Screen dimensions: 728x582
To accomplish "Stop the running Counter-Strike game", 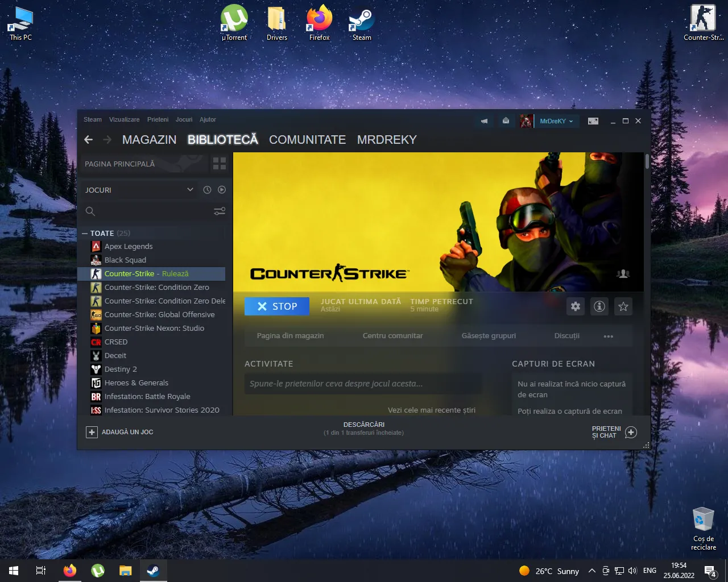I will coord(277,306).
